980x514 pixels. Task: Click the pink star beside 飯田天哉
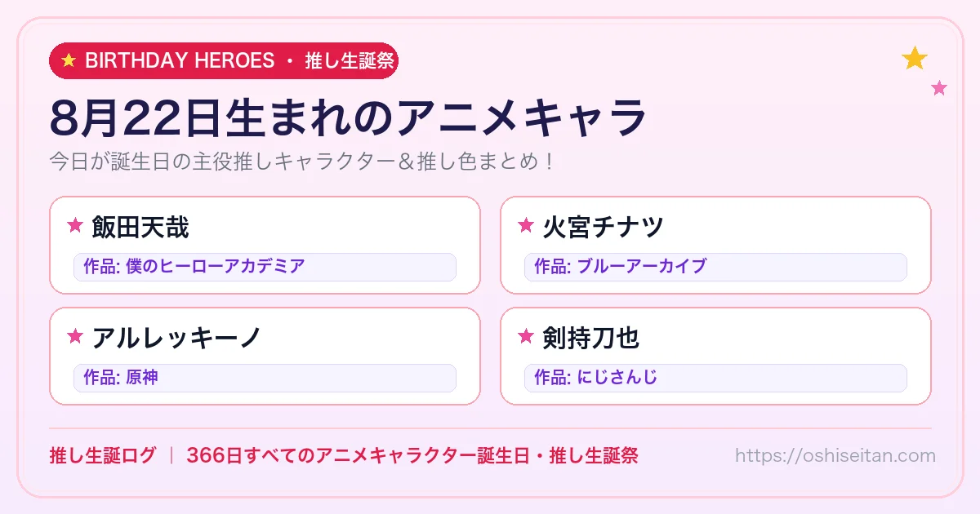[x=75, y=226]
